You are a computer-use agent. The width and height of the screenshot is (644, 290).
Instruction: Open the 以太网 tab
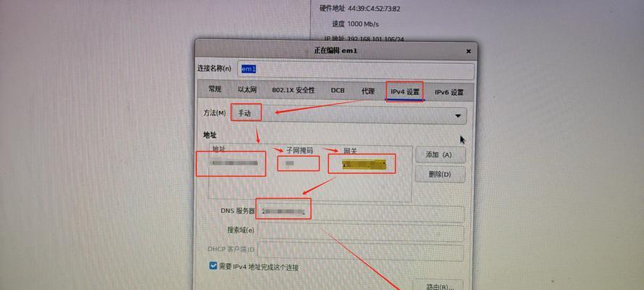[247, 90]
